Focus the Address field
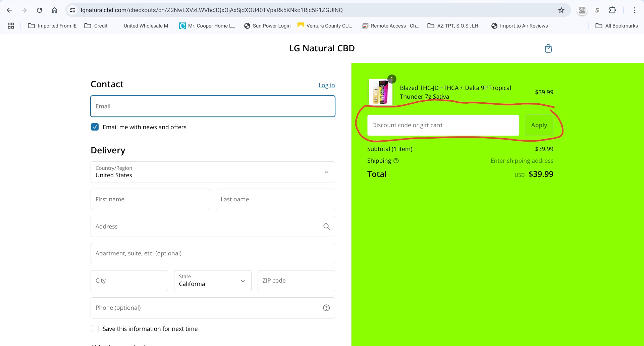644x346 pixels. pyautogui.click(x=213, y=227)
